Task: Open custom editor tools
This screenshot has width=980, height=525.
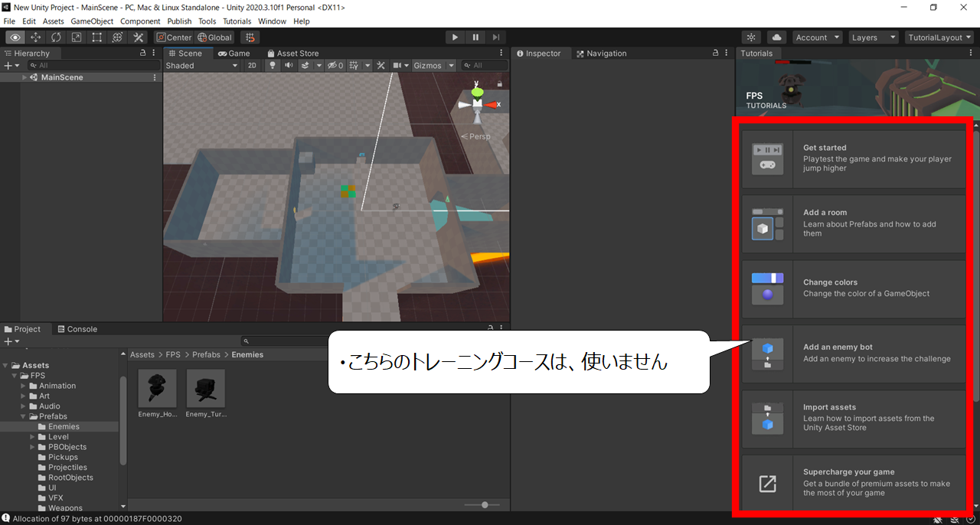Action: [138, 37]
